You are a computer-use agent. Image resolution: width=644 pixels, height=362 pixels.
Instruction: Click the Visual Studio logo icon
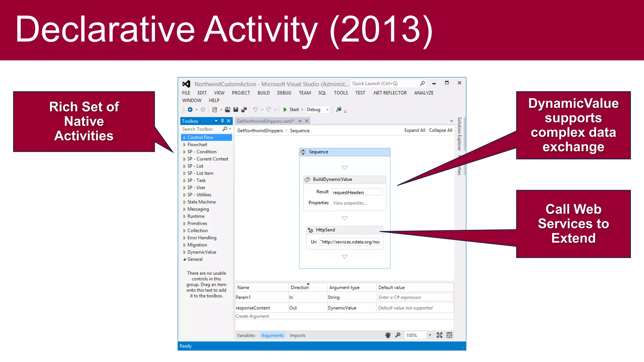(x=186, y=84)
